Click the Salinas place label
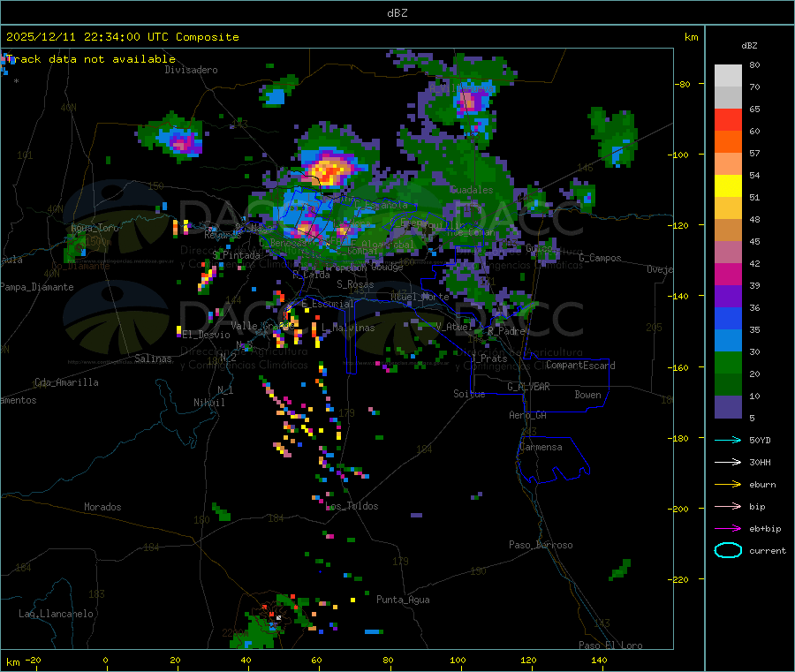The image size is (795, 672). click(153, 359)
